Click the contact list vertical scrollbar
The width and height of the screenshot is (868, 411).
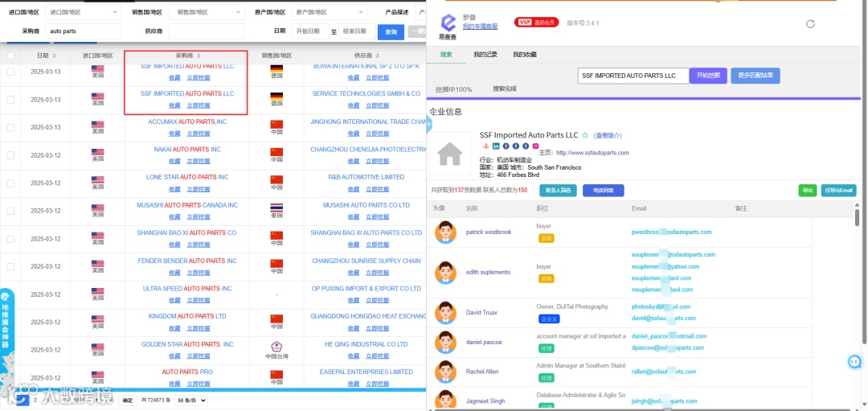(857, 216)
